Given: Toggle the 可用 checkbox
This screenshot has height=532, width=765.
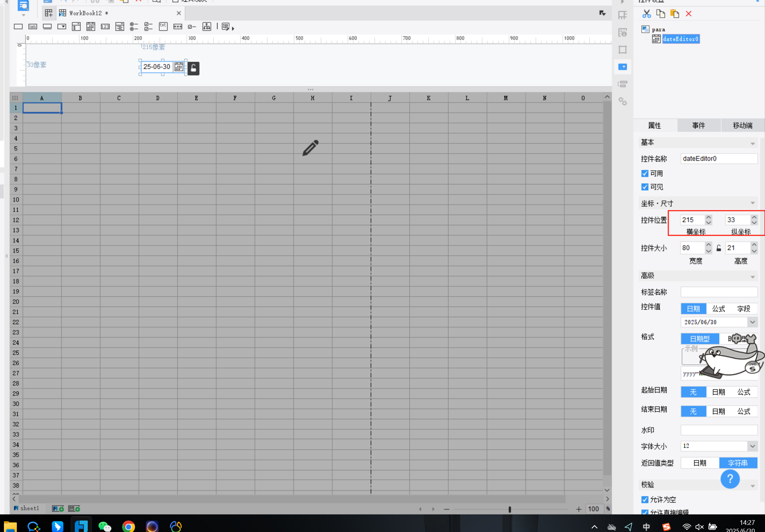Looking at the screenshot, I should click(645, 173).
